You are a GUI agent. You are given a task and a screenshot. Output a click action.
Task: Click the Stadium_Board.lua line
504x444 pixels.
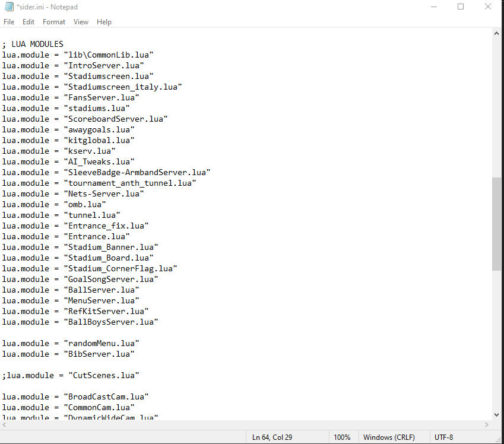tap(78, 258)
